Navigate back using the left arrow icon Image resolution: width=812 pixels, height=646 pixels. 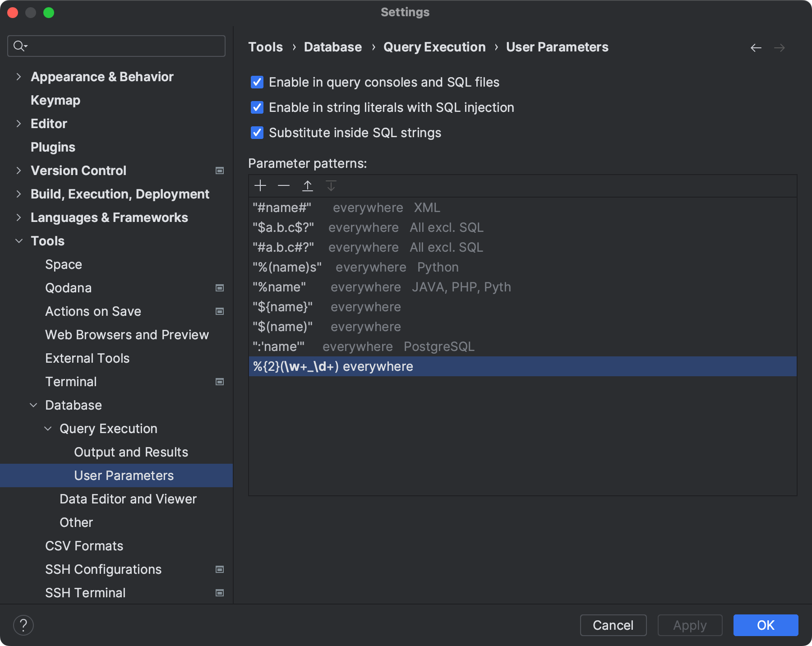[x=756, y=47]
